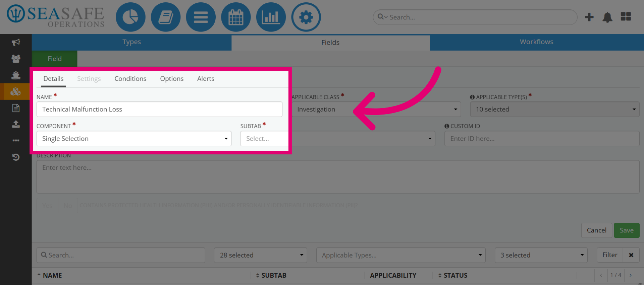
Task: Clear filters with the X button
Action: coord(631,255)
